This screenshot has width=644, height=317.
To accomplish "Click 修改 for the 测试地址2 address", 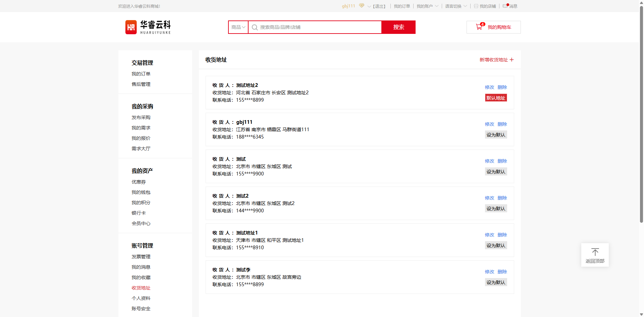I will pos(489,87).
